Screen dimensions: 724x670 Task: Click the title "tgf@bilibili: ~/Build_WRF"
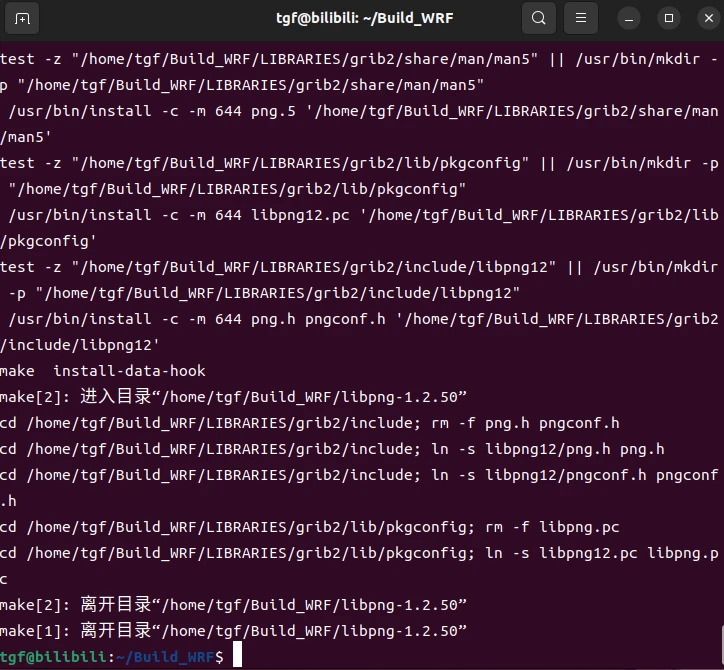[x=362, y=18]
